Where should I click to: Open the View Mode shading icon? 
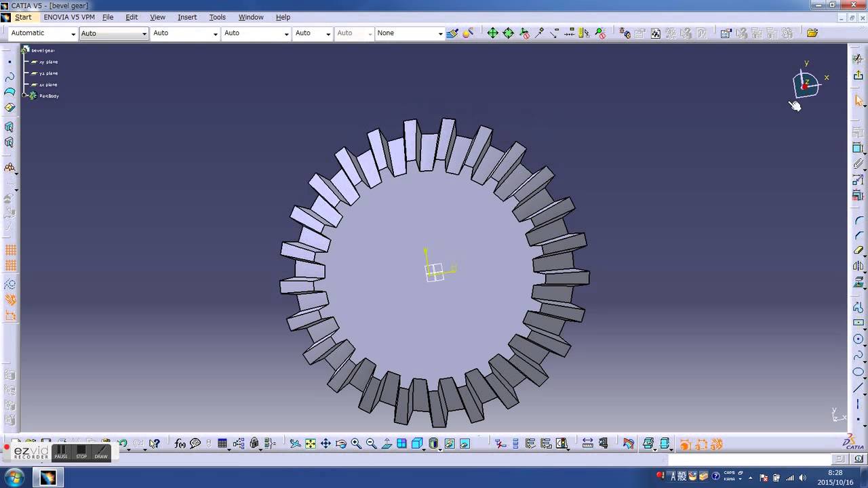[434, 444]
